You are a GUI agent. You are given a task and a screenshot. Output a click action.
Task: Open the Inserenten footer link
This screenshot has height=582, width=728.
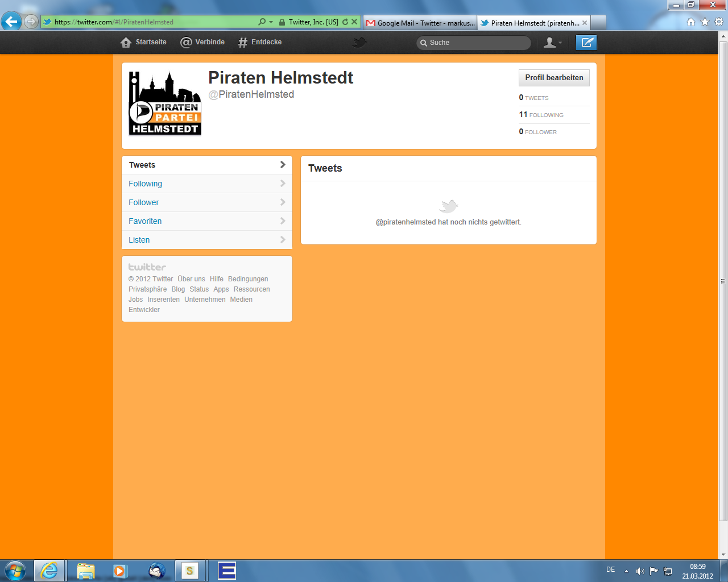coord(164,300)
